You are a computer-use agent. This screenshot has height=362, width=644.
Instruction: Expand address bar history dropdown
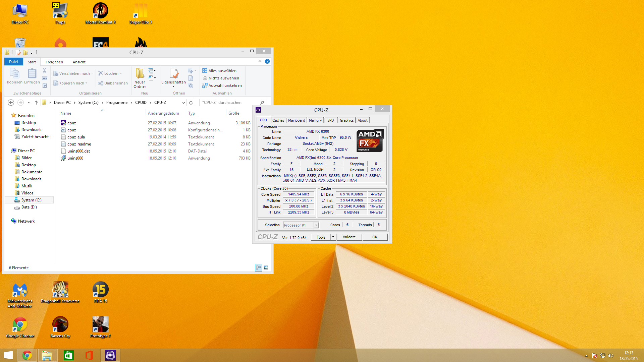tap(183, 103)
